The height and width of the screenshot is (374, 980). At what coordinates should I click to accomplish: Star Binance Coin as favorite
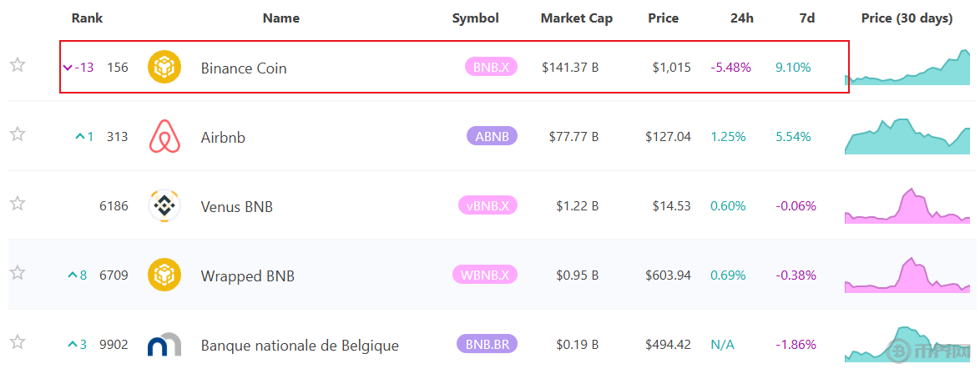click(18, 65)
